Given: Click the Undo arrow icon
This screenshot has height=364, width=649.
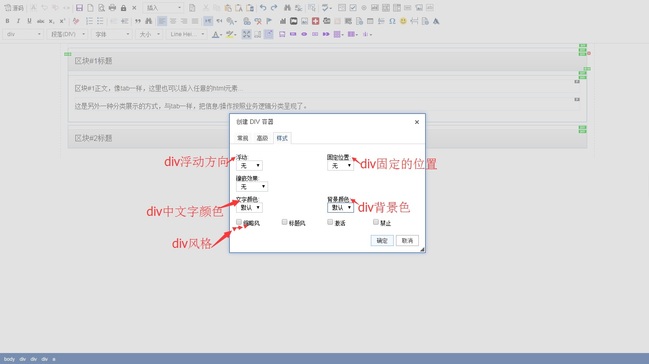Looking at the screenshot, I should 263,8.
